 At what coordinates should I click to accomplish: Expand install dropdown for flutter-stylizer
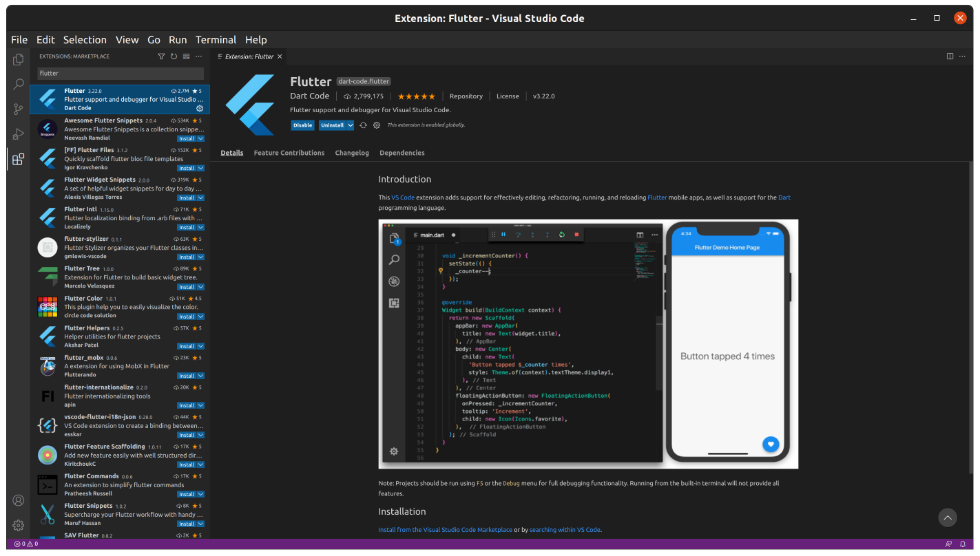(x=201, y=257)
